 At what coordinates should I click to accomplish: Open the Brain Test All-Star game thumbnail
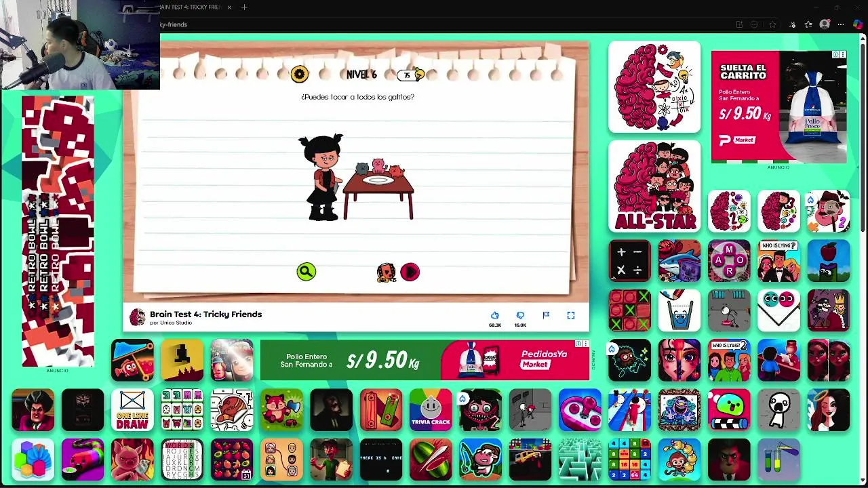(x=654, y=186)
